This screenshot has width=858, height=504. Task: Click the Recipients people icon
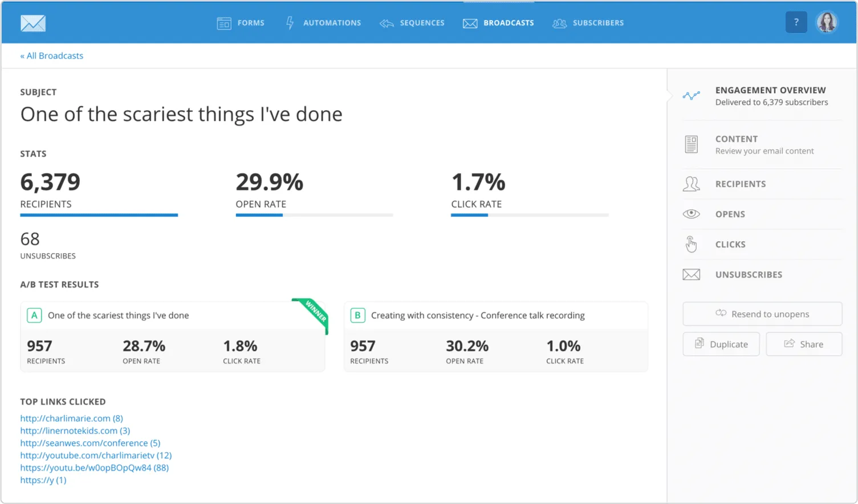(691, 184)
